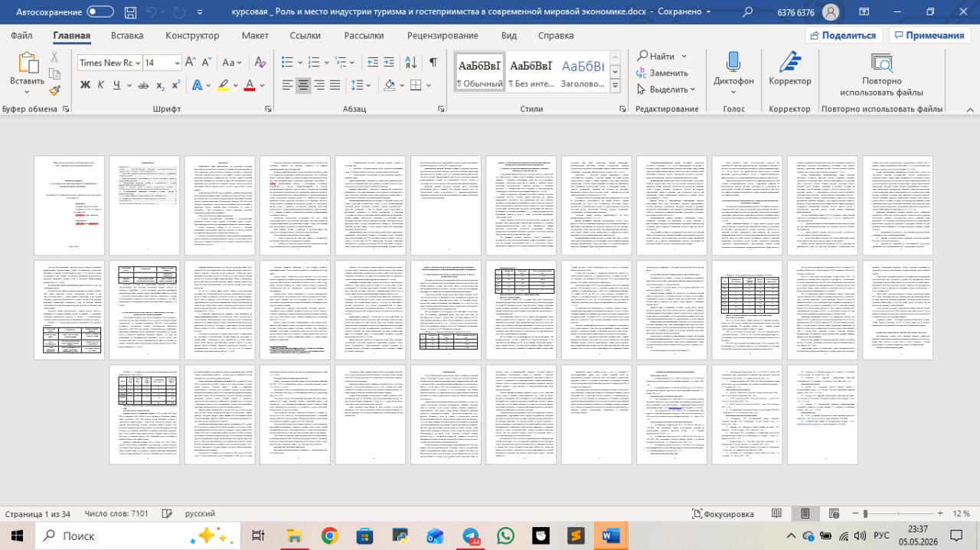Click the zoom slider handle
The image size is (980, 550).
(x=864, y=514)
